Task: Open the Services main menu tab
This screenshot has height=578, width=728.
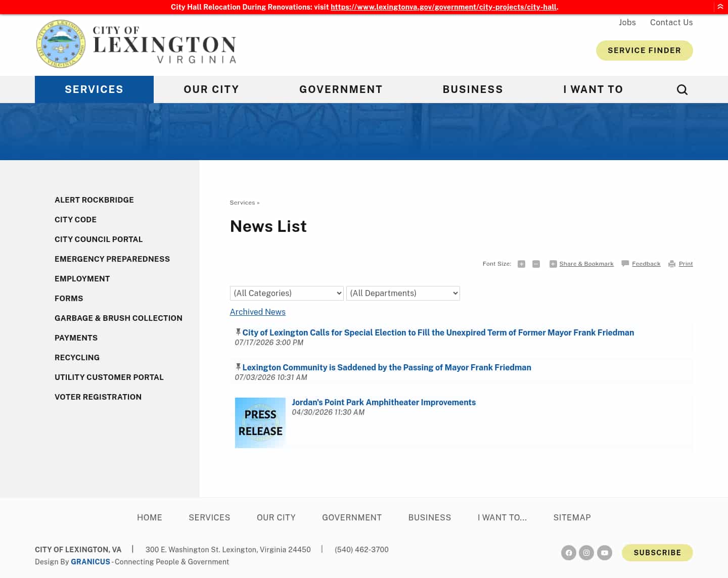Action: click(x=94, y=89)
